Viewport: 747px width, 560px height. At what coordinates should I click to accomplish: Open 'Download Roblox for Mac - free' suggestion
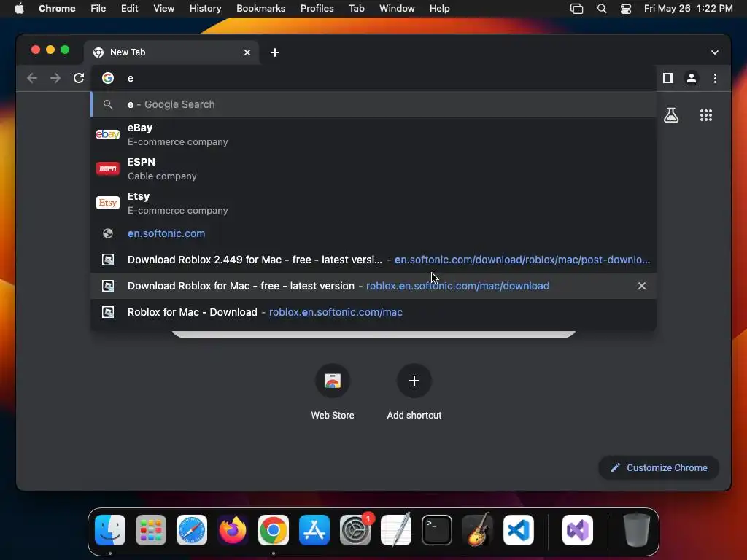click(373, 286)
